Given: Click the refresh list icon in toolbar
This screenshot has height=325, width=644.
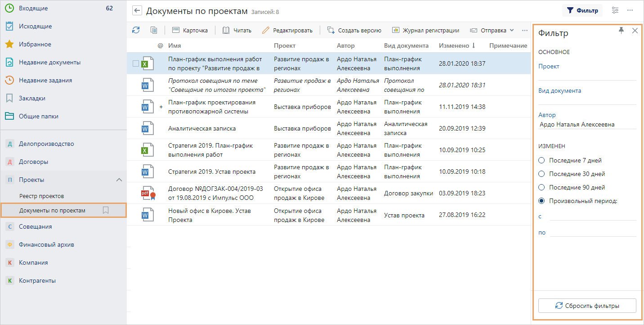Looking at the screenshot, I should tap(136, 30).
